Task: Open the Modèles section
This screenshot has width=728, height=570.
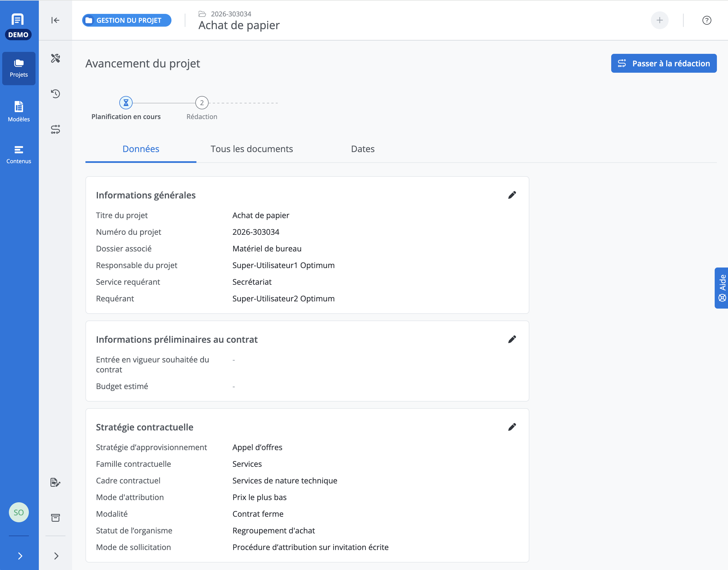Action: (19, 112)
